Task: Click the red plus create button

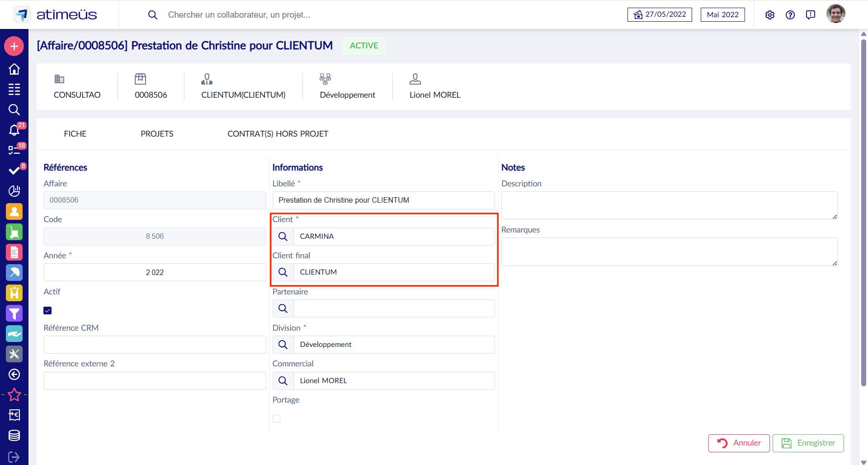Action: click(x=14, y=46)
